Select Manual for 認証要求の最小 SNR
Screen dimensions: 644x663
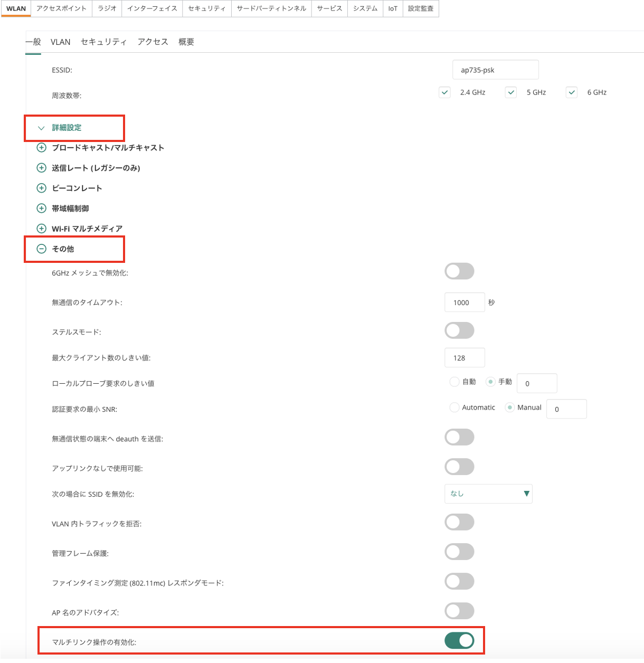point(509,408)
